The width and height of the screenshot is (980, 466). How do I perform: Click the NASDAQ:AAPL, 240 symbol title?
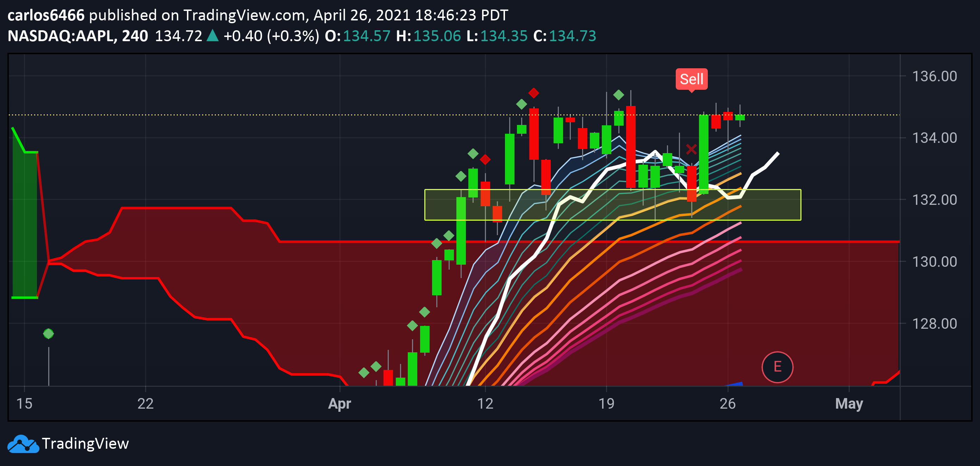(x=77, y=36)
